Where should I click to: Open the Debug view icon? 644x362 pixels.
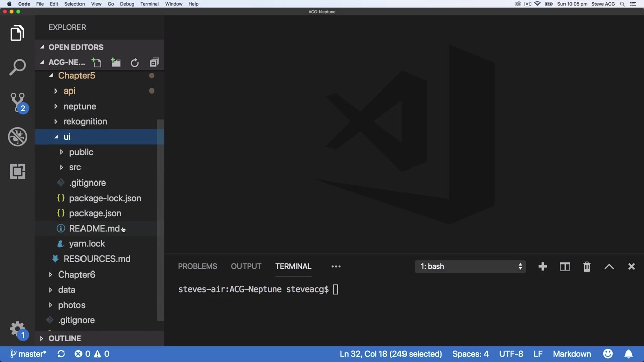pos(17,137)
